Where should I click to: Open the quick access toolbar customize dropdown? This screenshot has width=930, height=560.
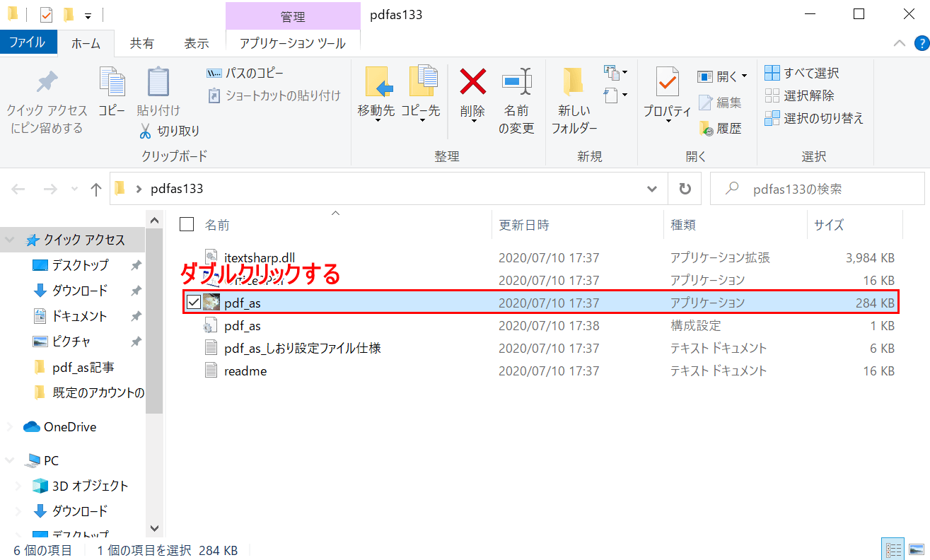(88, 15)
